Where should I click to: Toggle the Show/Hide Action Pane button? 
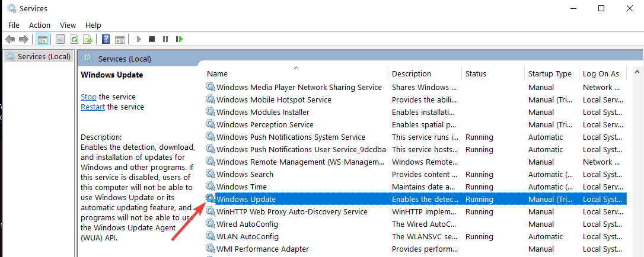[119, 39]
